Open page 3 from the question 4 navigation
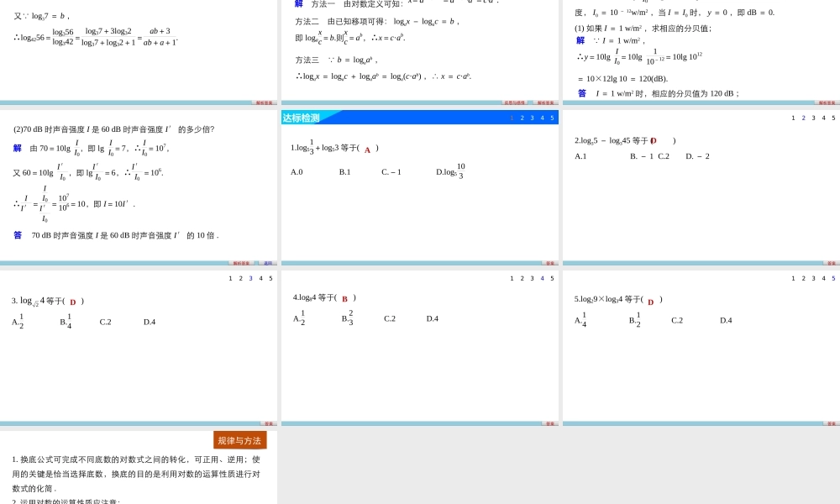Image resolution: width=840 pixels, height=504 pixels. [x=532, y=278]
